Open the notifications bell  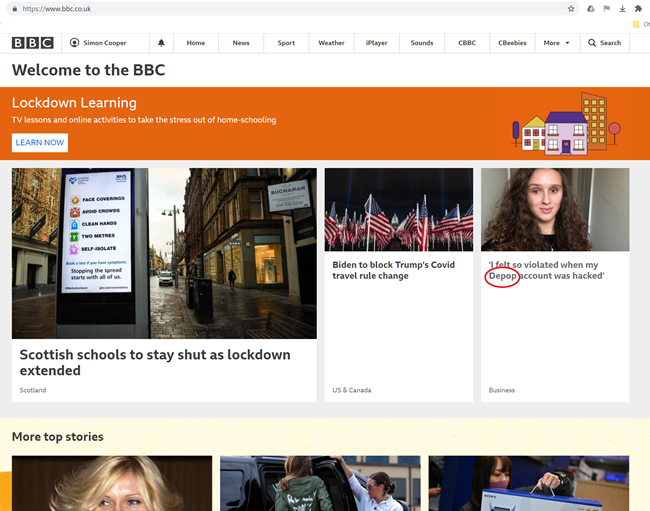click(x=161, y=43)
